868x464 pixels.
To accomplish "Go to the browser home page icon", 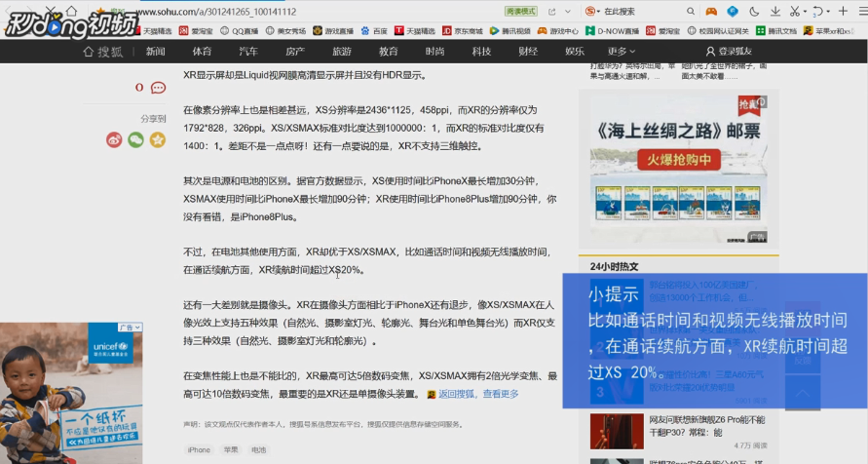I will (x=71, y=11).
